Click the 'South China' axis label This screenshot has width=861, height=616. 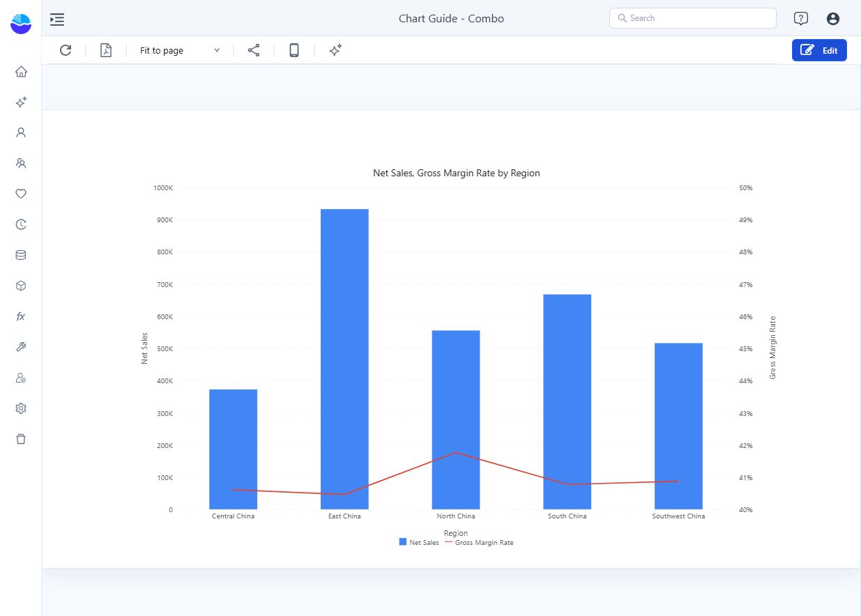click(x=567, y=516)
